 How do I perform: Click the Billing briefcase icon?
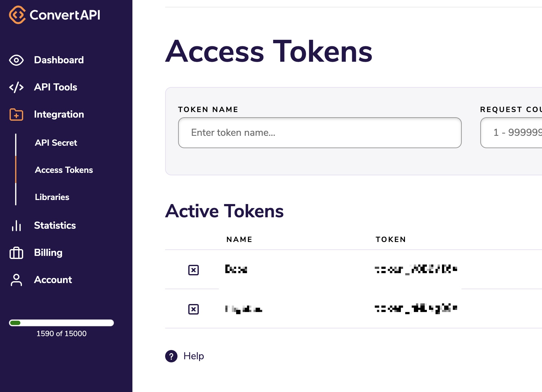pos(16,253)
